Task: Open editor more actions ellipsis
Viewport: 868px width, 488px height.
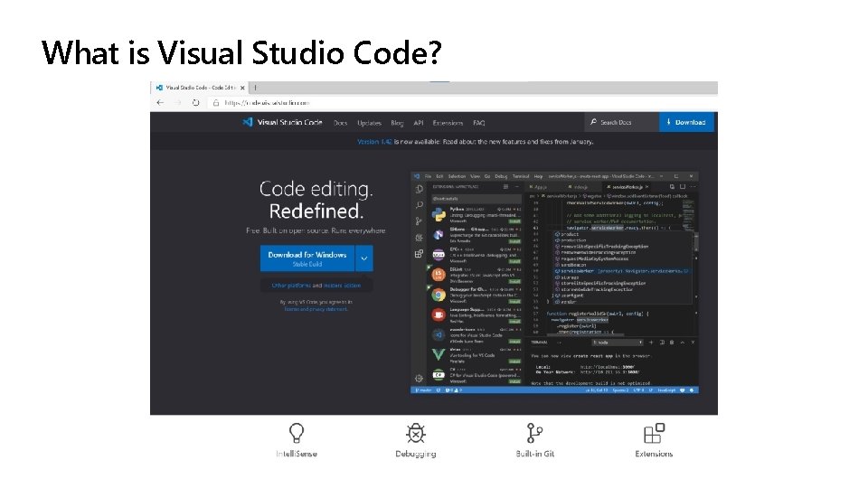Action: coord(693,187)
